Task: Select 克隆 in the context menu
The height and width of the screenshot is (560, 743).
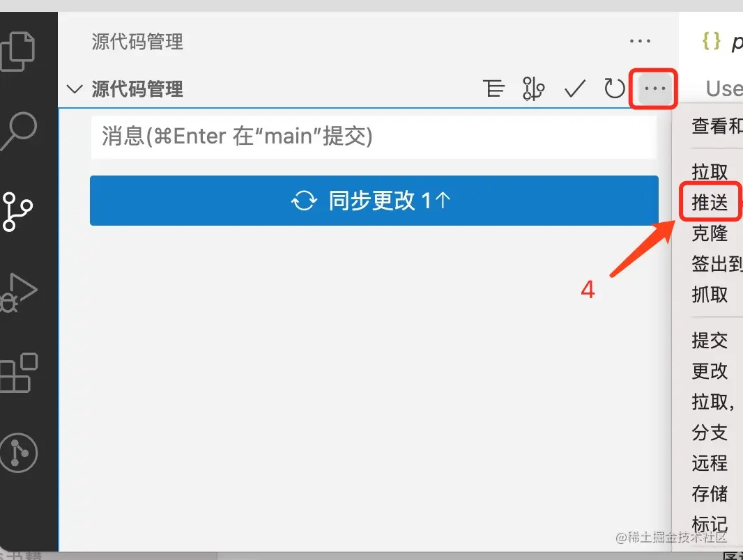Action: click(710, 233)
